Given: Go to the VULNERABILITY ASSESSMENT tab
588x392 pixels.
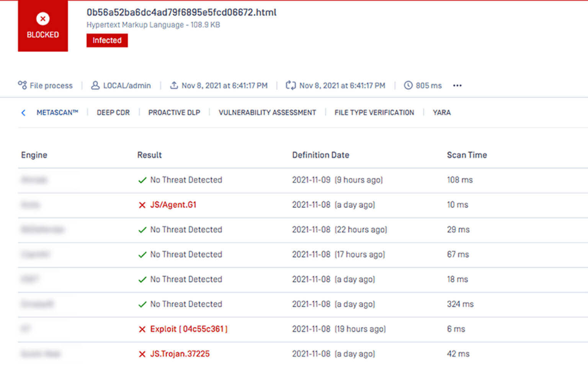Looking at the screenshot, I should coord(267,113).
